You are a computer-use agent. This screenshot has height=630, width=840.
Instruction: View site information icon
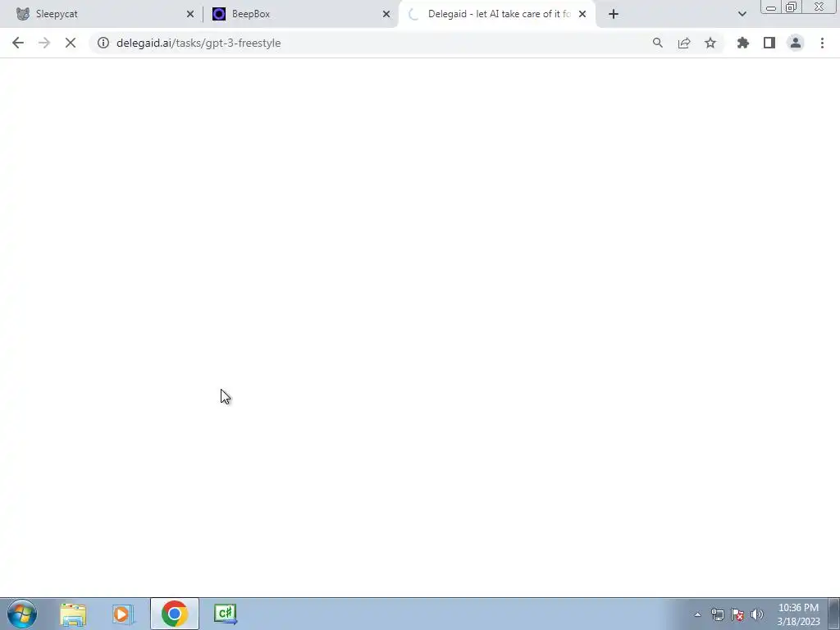(x=103, y=43)
